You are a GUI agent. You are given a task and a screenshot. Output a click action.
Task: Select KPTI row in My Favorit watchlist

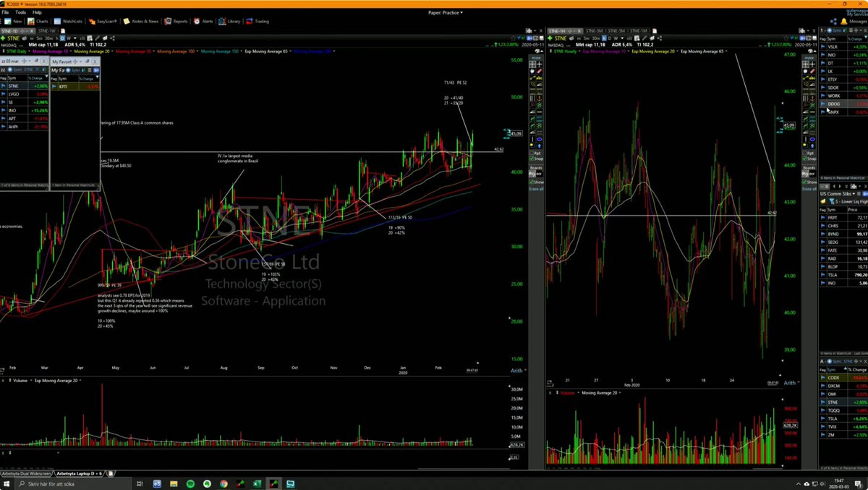click(75, 85)
